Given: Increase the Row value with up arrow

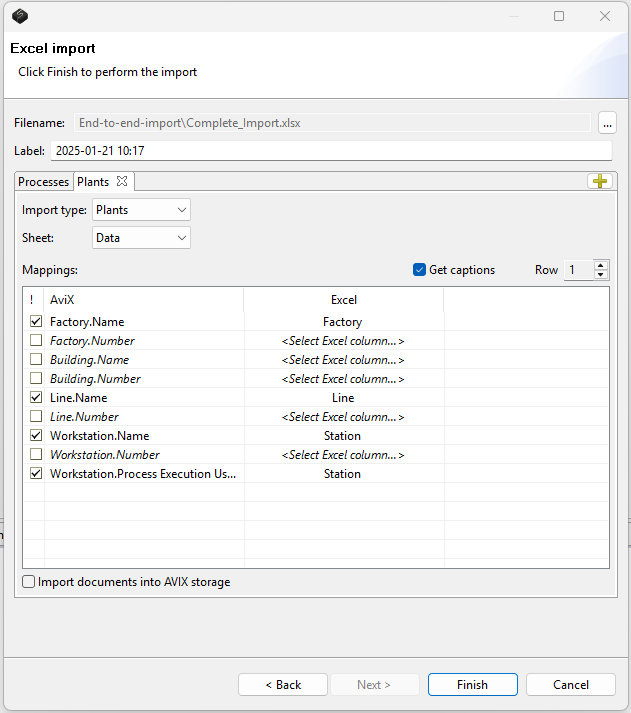Looking at the screenshot, I should (600, 265).
